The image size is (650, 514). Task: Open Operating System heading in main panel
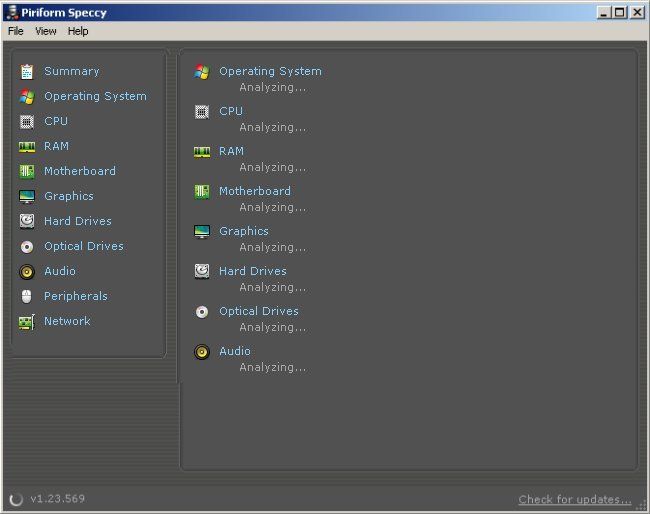270,71
